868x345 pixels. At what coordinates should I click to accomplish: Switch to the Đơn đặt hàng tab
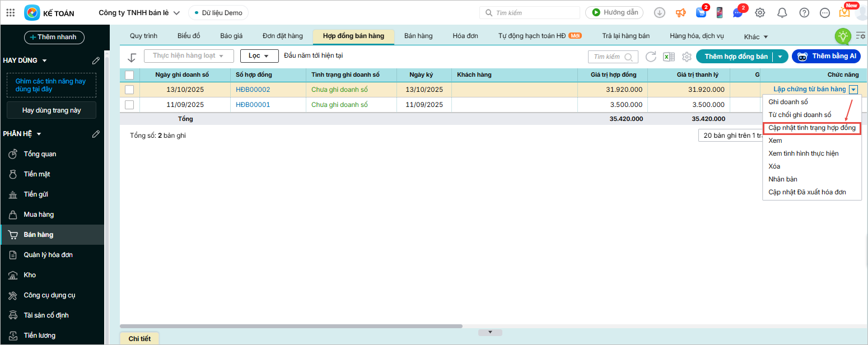coord(282,36)
